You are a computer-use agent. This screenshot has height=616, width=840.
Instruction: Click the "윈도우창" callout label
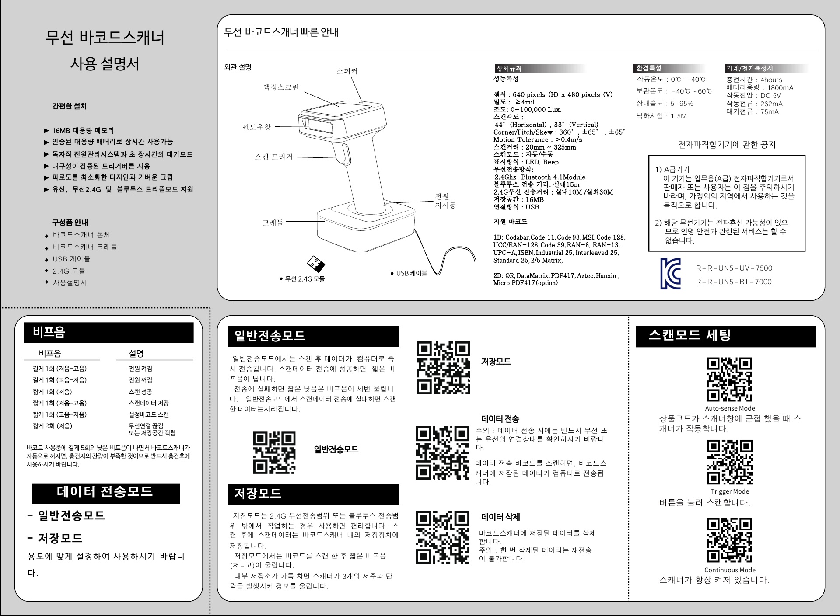257,127
